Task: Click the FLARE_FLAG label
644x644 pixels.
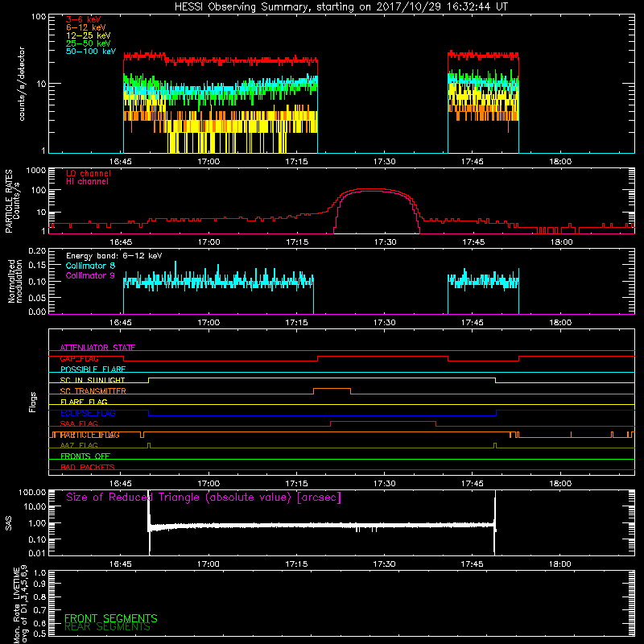Action: tap(84, 402)
